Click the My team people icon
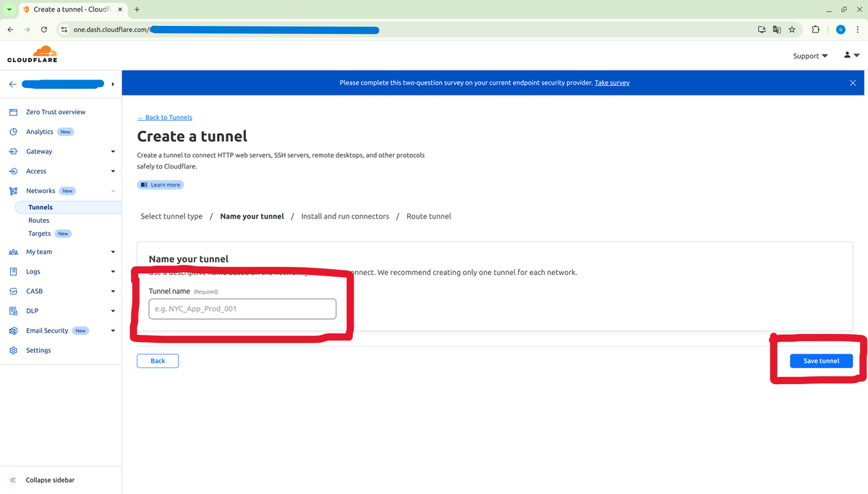 [13, 252]
